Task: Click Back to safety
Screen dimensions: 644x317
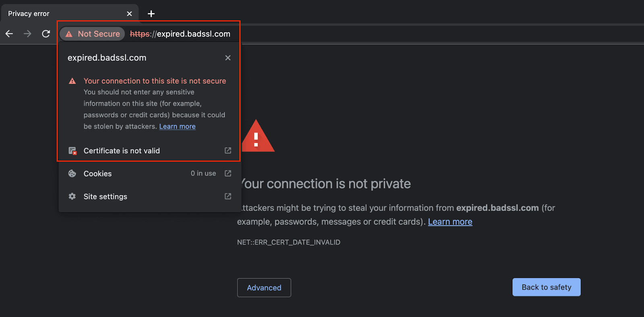Action: [x=546, y=287]
